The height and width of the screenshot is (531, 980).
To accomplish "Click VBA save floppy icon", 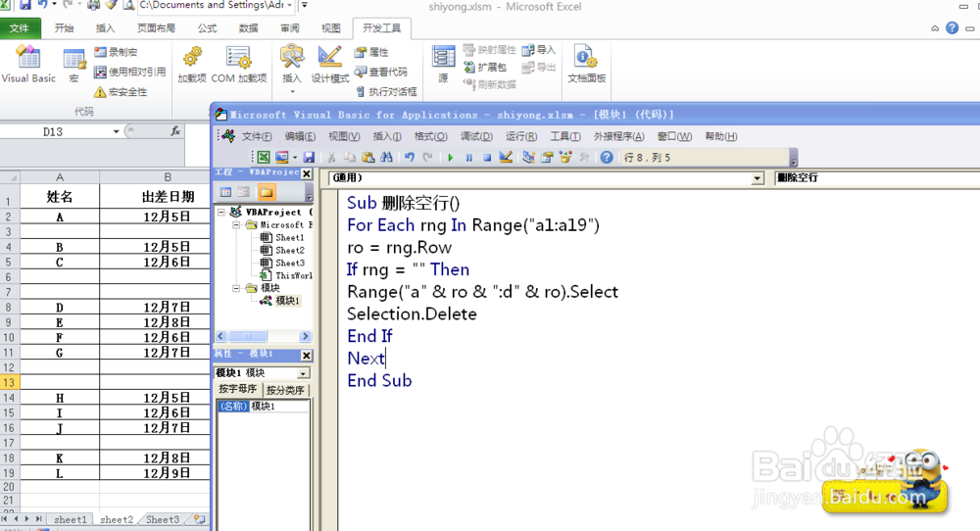I will pos(309,158).
